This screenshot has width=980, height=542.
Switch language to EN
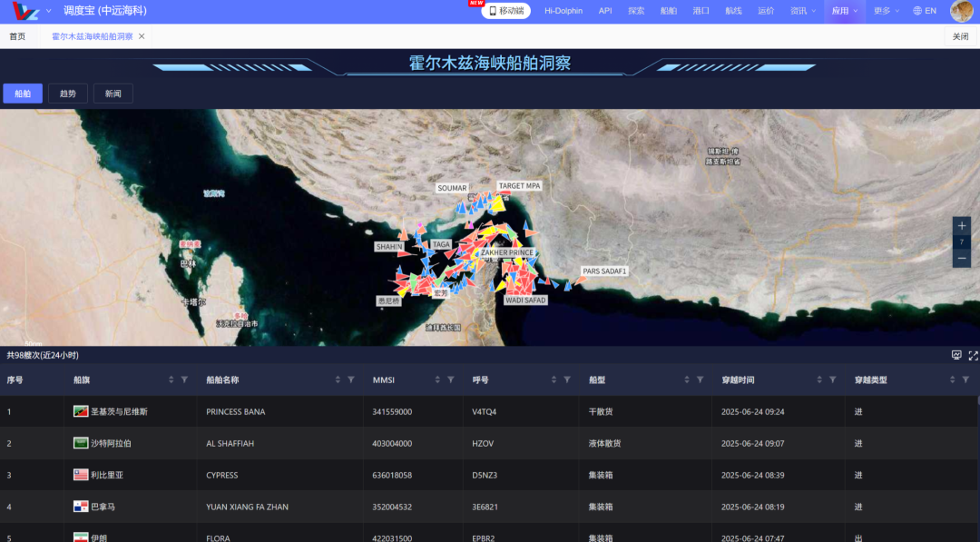[x=925, y=11]
